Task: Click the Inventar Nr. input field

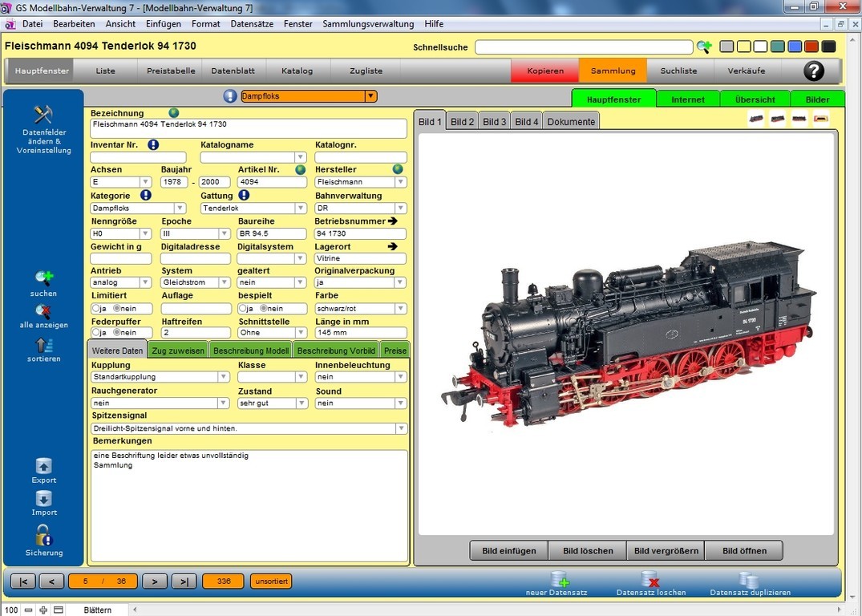Action: (138, 157)
